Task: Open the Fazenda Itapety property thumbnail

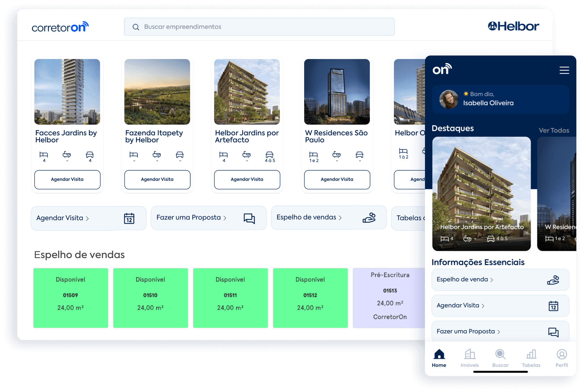Action: pos(157,92)
